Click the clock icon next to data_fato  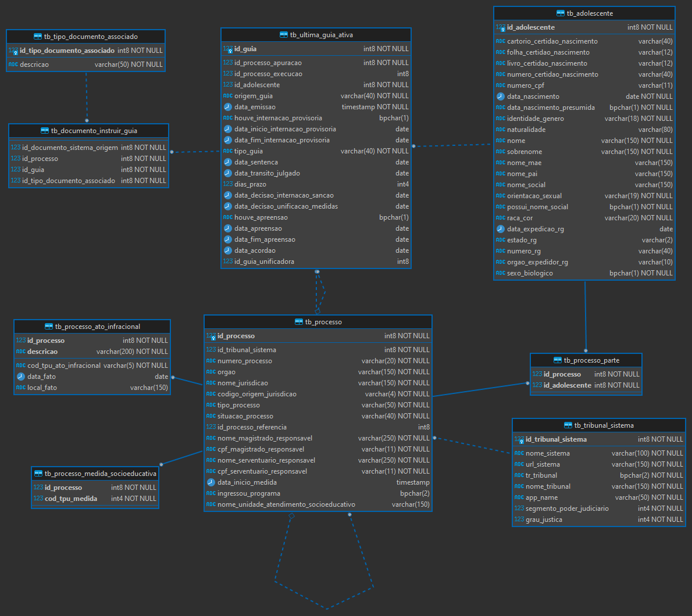point(21,377)
